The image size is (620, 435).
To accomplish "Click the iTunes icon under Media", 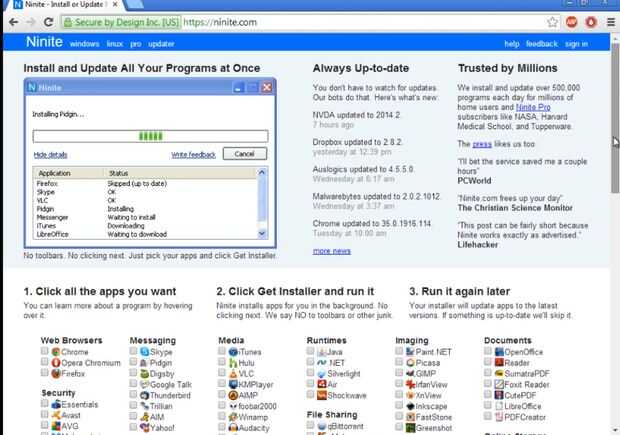I will coord(233,352).
